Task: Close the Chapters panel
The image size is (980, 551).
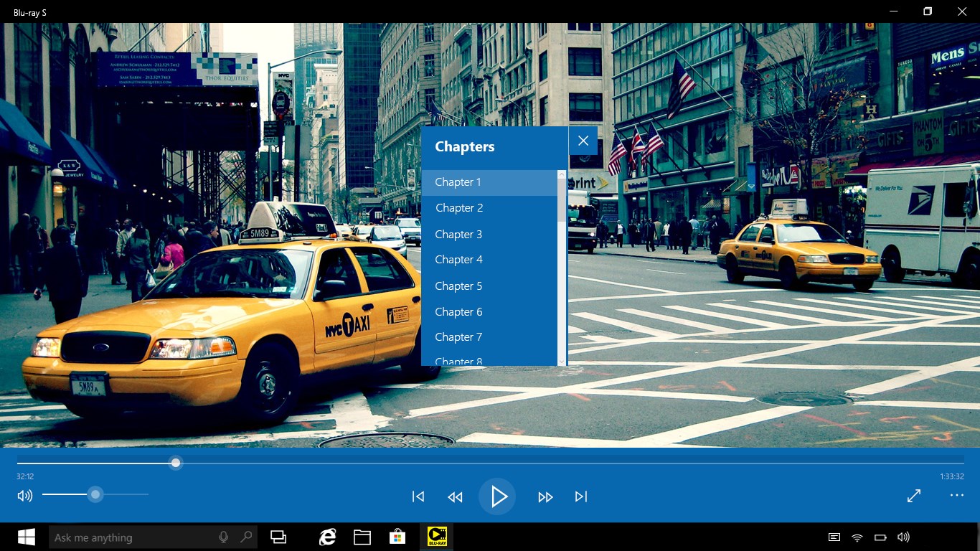Action: (583, 141)
